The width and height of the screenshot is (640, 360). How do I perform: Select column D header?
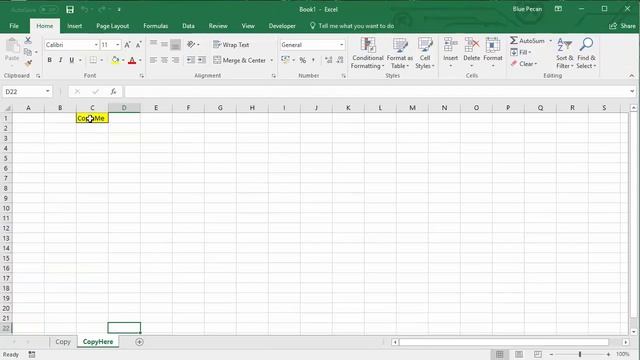coord(124,108)
